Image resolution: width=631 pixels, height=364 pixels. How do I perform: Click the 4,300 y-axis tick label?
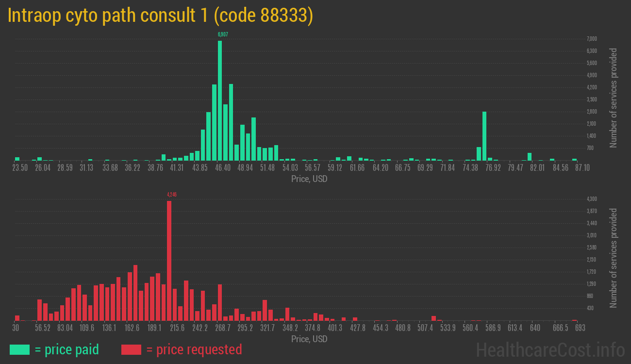(x=592, y=199)
